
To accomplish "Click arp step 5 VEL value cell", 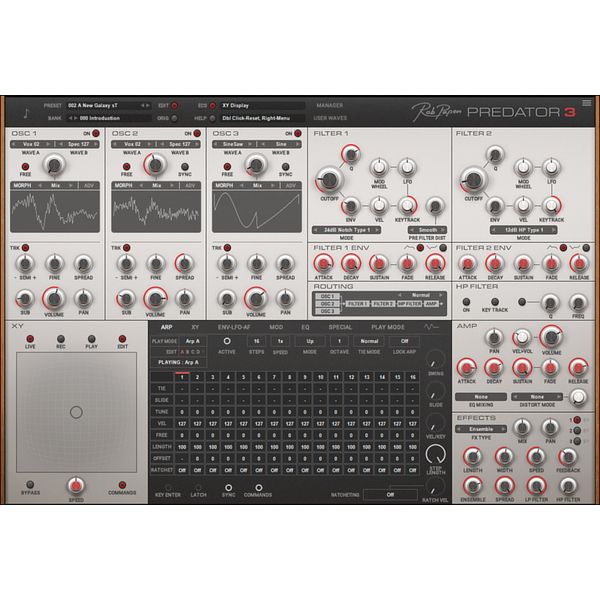I will click(x=243, y=424).
